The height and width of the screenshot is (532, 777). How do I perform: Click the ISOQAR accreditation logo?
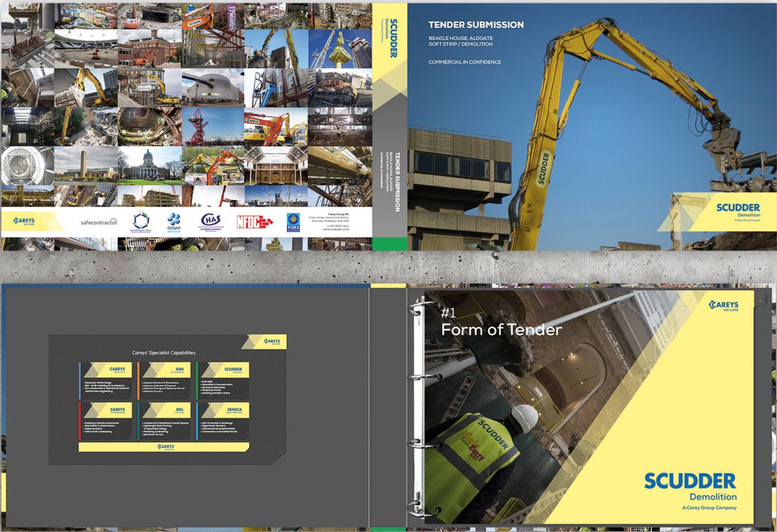174,222
